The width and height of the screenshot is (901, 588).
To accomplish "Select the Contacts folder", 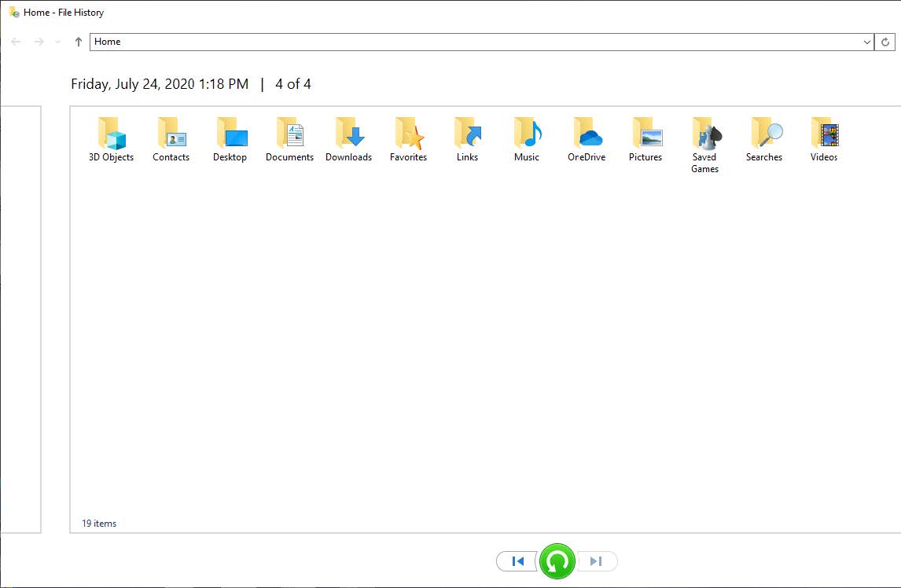I will click(x=171, y=135).
